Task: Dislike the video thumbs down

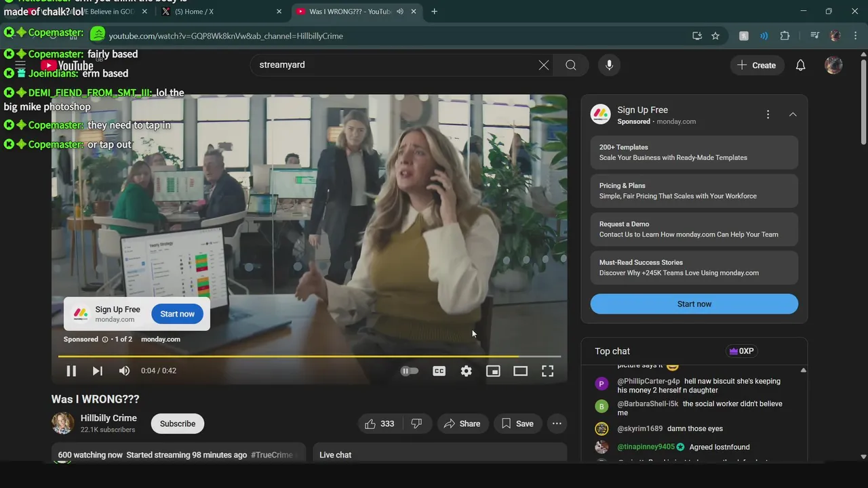Action: coord(417,424)
